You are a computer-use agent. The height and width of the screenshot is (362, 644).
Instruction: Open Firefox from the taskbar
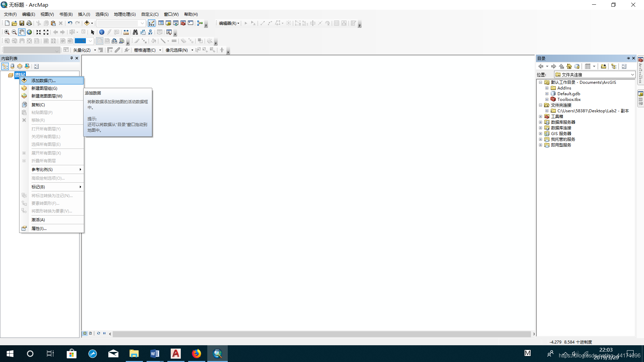point(197,354)
